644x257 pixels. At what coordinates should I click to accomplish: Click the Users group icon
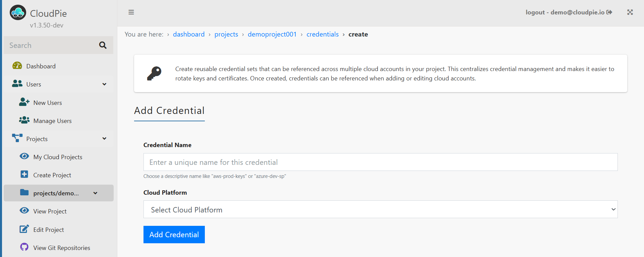coord(17,84)
